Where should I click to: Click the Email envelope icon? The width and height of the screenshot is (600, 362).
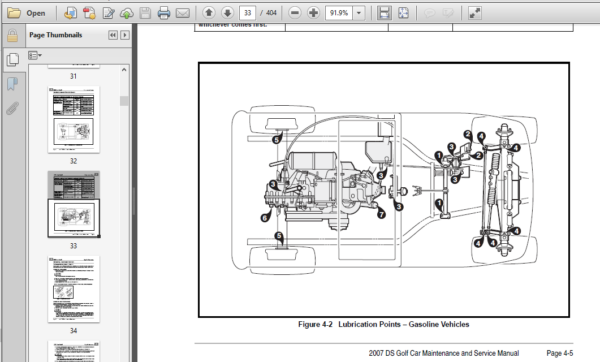(183, 13)
